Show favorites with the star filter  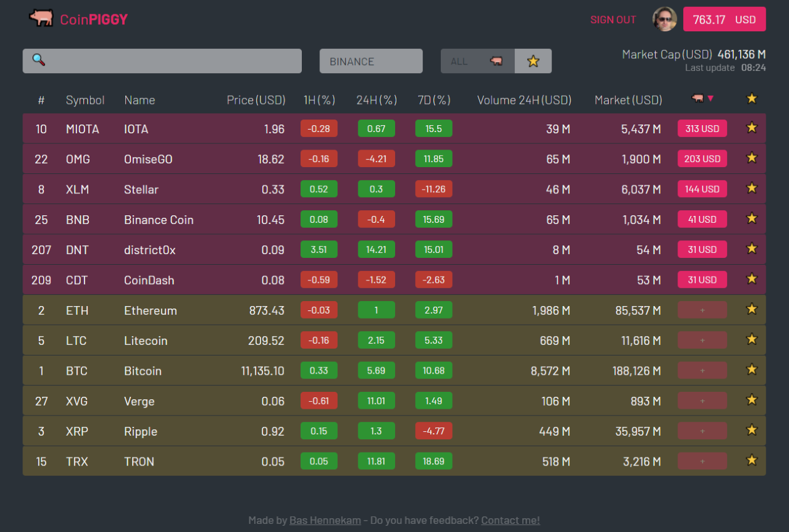(x=534, y=61)
